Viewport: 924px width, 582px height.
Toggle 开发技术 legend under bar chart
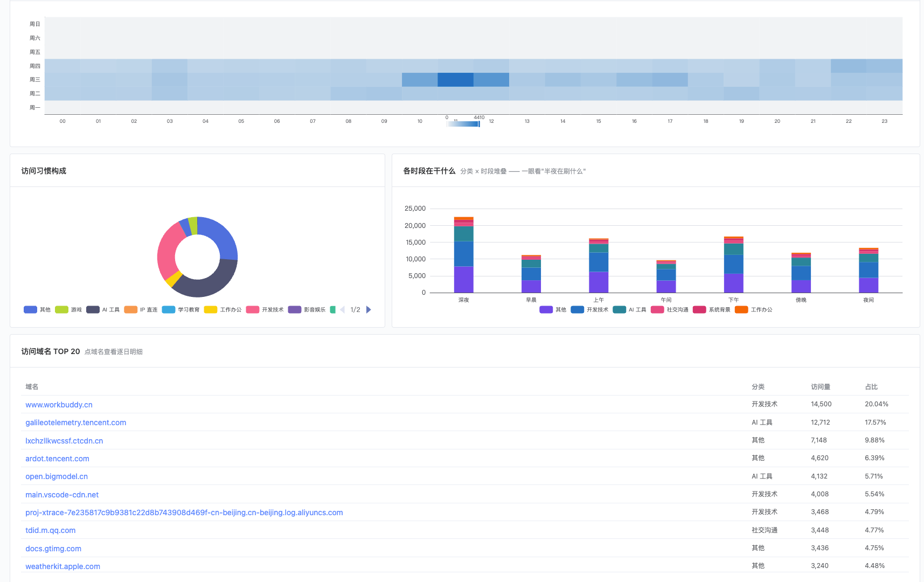click(x=590, y=310)
